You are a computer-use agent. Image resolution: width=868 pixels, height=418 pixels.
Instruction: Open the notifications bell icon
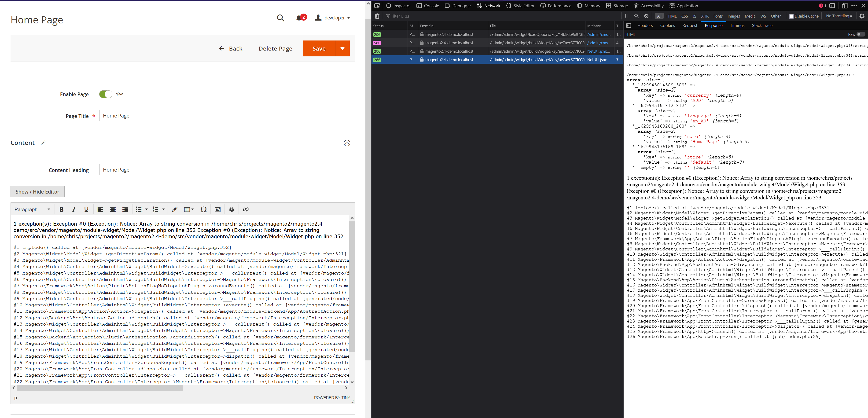point(299,18)
